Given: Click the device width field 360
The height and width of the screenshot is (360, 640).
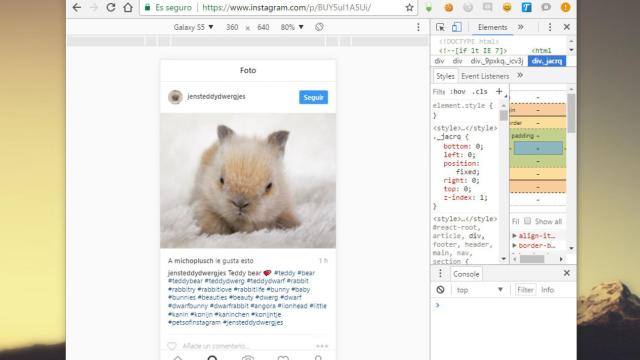Looking at the screenshot, I should pos(232,27).
